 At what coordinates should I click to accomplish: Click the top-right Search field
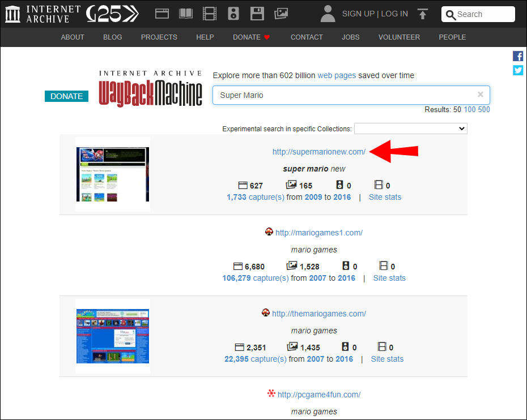point(478,14)
